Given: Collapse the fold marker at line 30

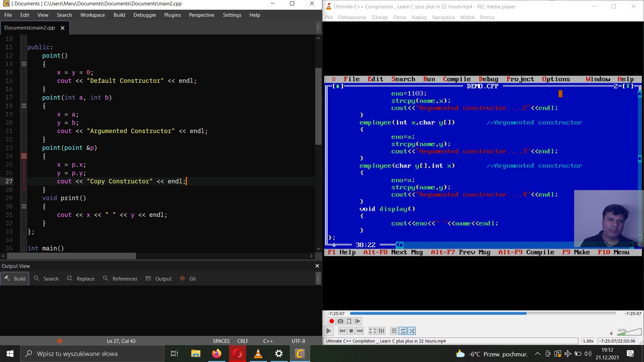Looking at the screenshot, I should tap(24, 206).
